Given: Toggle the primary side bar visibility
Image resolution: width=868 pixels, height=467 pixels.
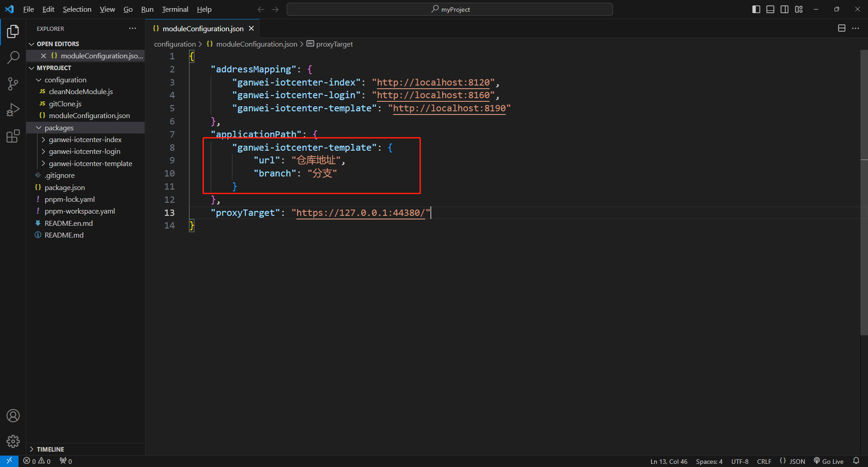Looking at the screenshot, I should point(756,10).
